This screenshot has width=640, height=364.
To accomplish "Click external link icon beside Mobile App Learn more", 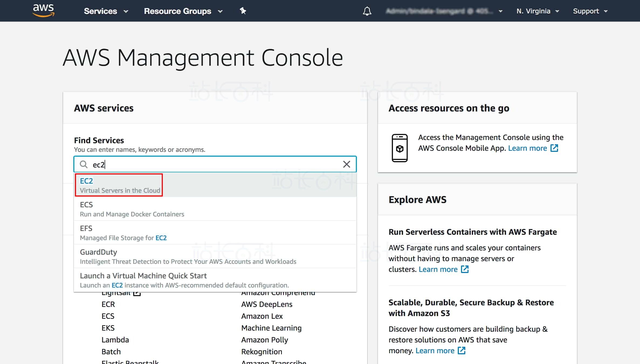I will 554,148.
